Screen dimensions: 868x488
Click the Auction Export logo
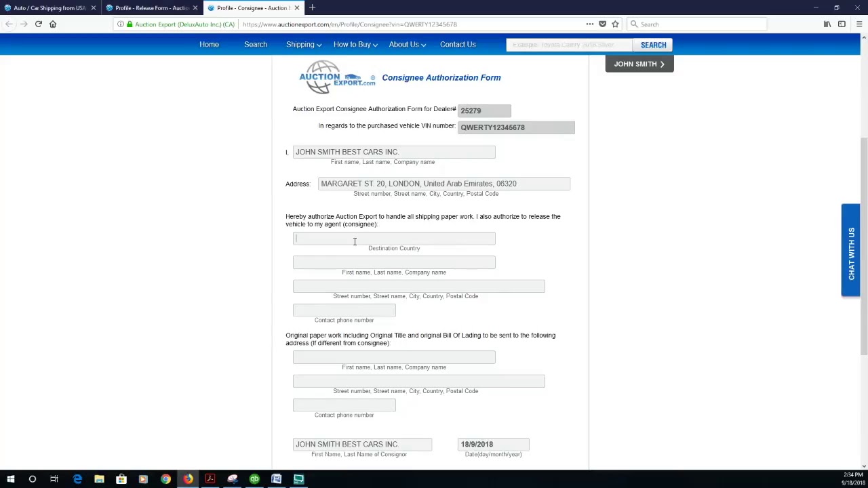pos(337,77)
